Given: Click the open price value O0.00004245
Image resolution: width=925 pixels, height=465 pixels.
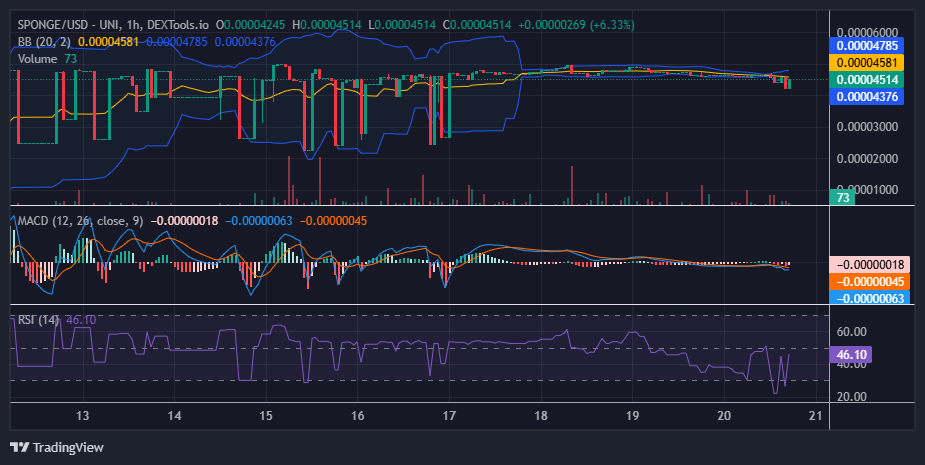Looking at the screenshot, I should 250,25.
